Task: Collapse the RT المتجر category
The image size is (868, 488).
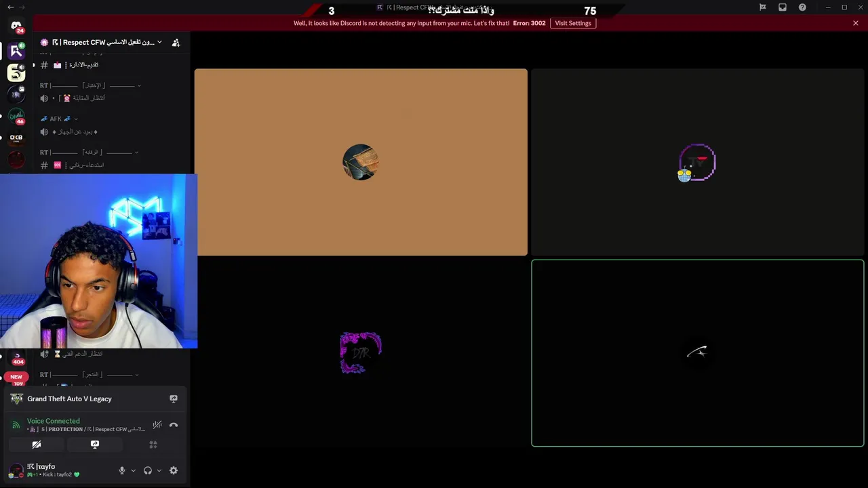Action: (90, 375)
